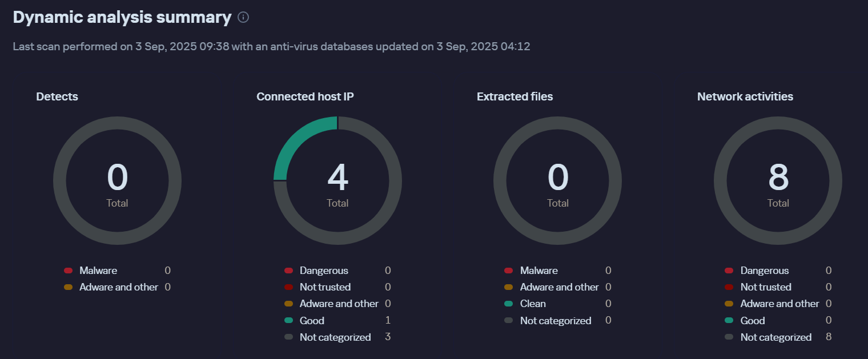This screenshot has height=359, width=868.
Task: Select the Connected host IP heading
Action: [305, 96]
